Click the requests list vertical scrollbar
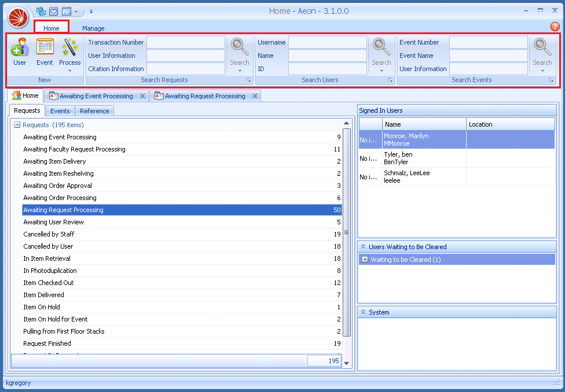Image resolution: width=565 pixels, height=392 pixels. point(347,231)
